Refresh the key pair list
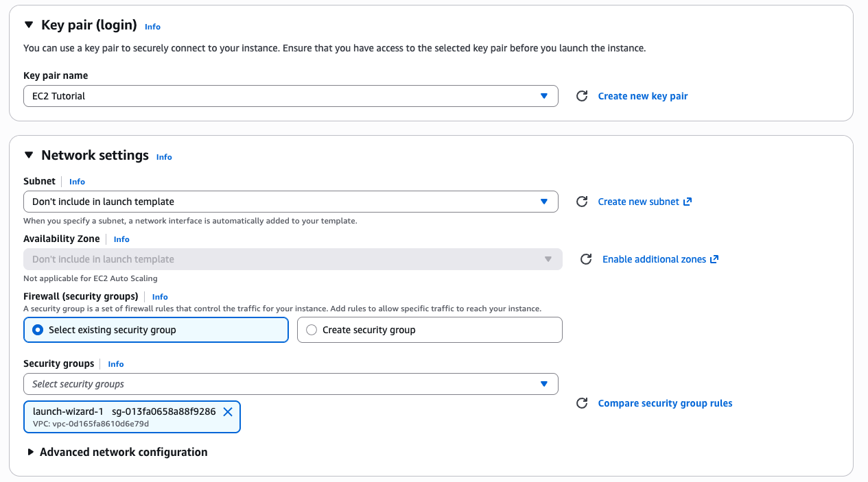The image size is (868, 482). 582,96
